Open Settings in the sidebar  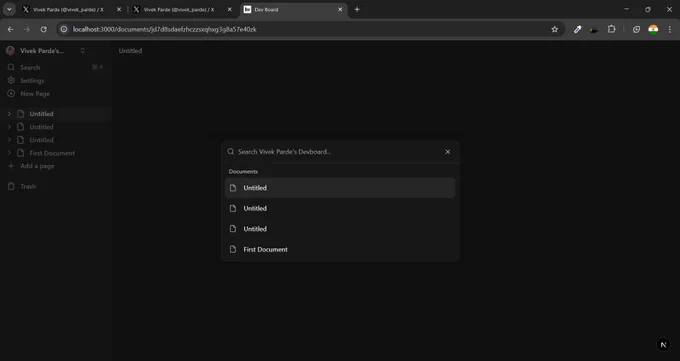tap(56, 81)
